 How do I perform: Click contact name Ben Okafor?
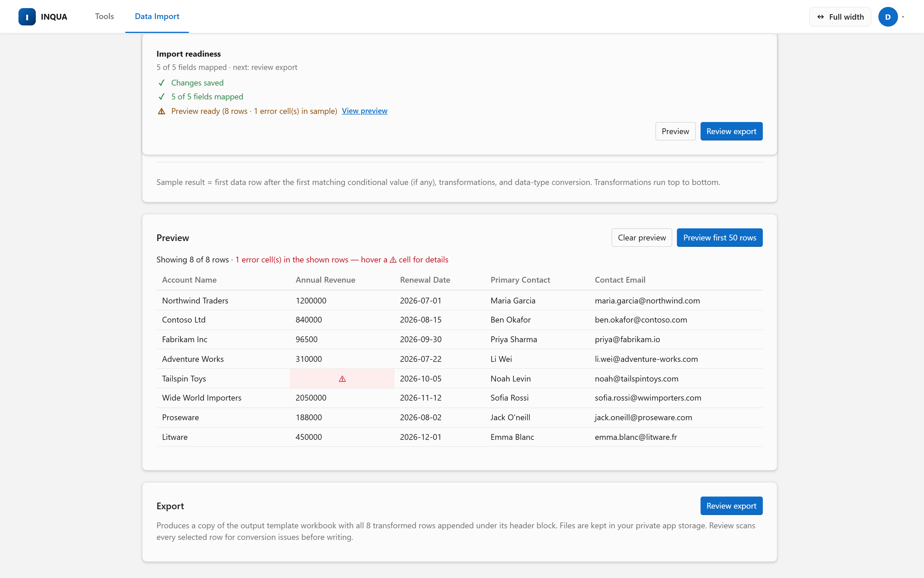tap(511, 320)
